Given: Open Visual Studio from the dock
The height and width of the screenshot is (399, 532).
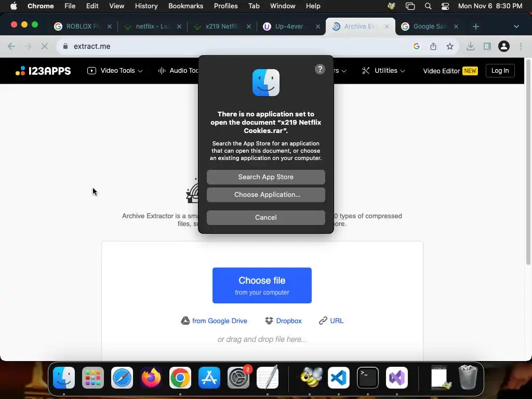Looking at the screenshot, I should click(x=397, y=378).
